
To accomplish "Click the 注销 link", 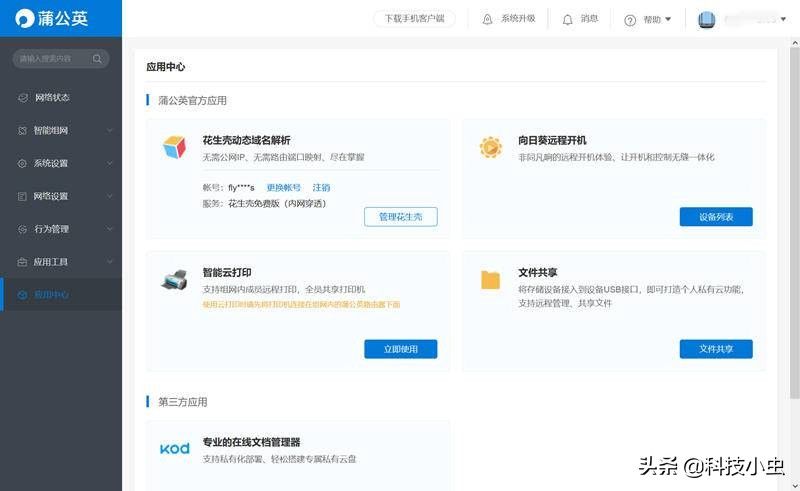I will coord(321,188).
